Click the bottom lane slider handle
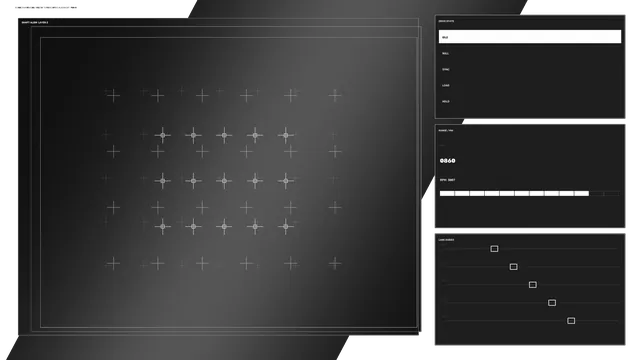Viewport: 640px width, 360px height. coord(571,321)
